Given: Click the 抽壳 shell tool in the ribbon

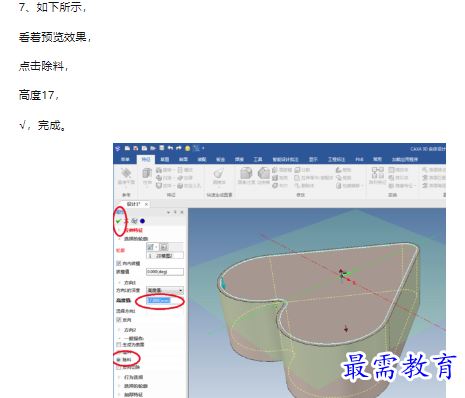Looking at the screenshot, I should [x=280, y=178].
